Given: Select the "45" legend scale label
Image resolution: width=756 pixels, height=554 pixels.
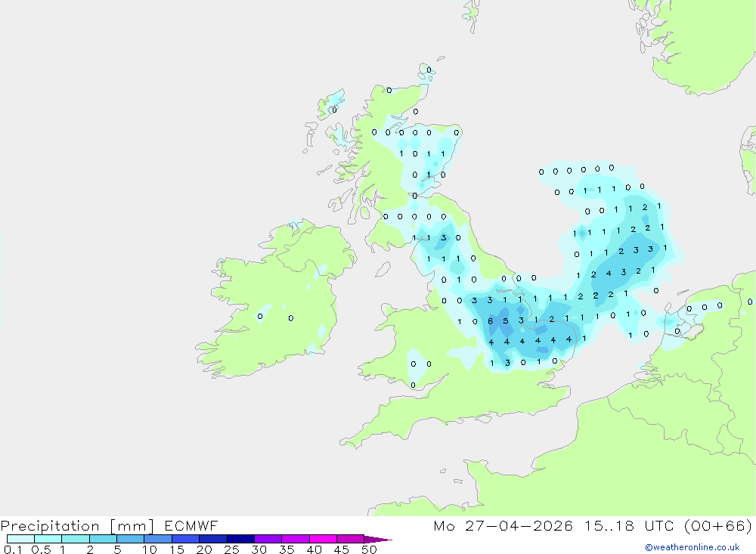Looking at the screenshot, I should tap(342, 549).
